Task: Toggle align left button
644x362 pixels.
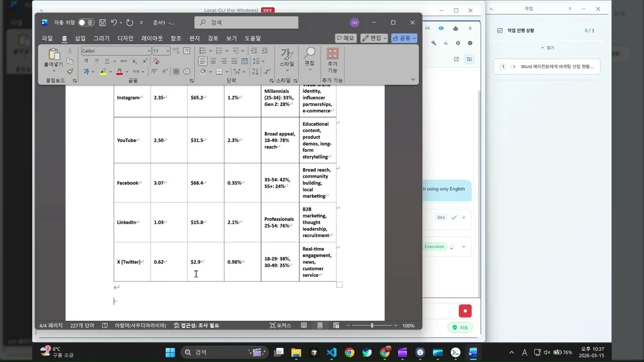Action: [x=203, y=61]
